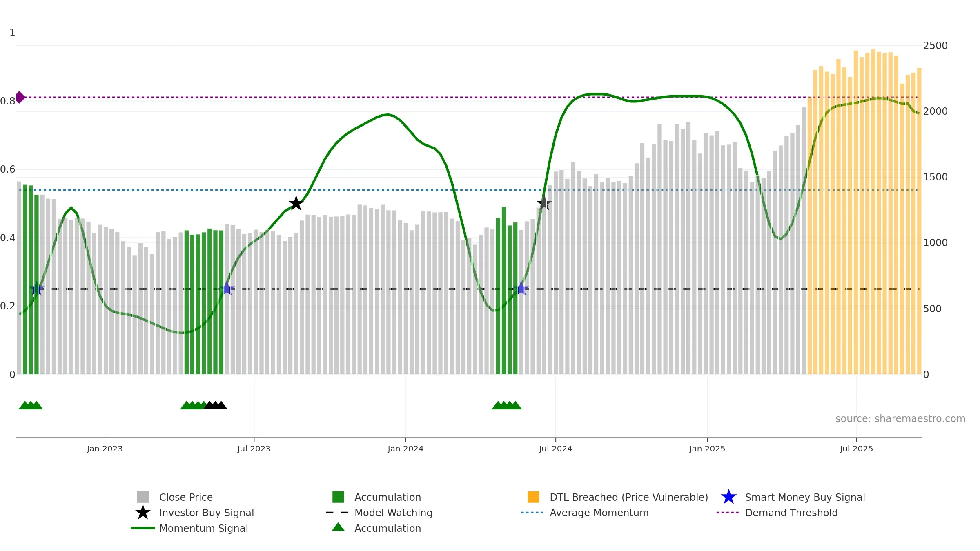Click the black triangles near Jul 2023
The image size is (980, 551).
click(x=215, y=405)
